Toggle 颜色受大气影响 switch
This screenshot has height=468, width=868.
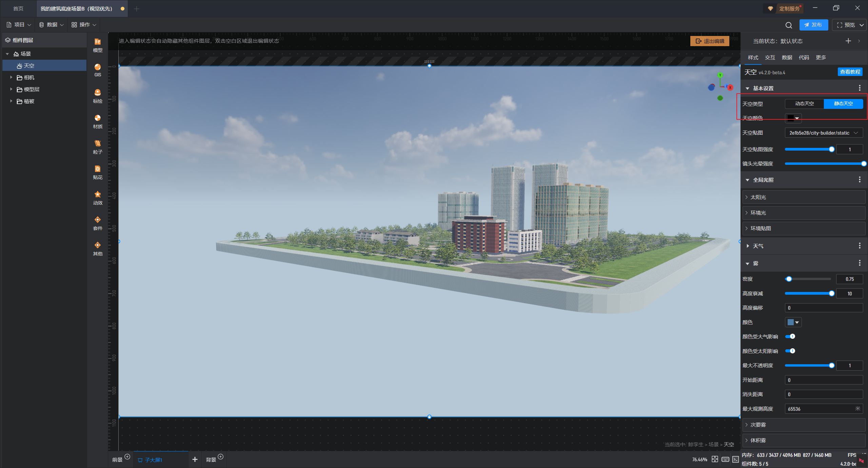pyautogui.click(x=790, y=336)
